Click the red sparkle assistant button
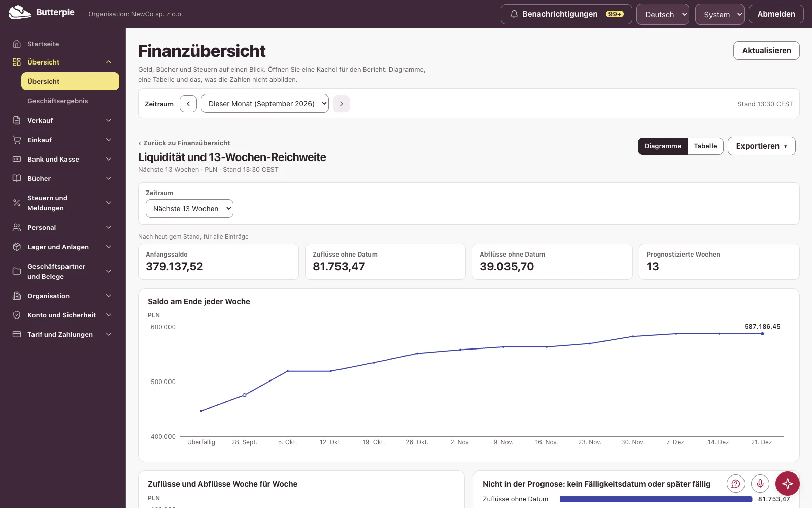 788,484
